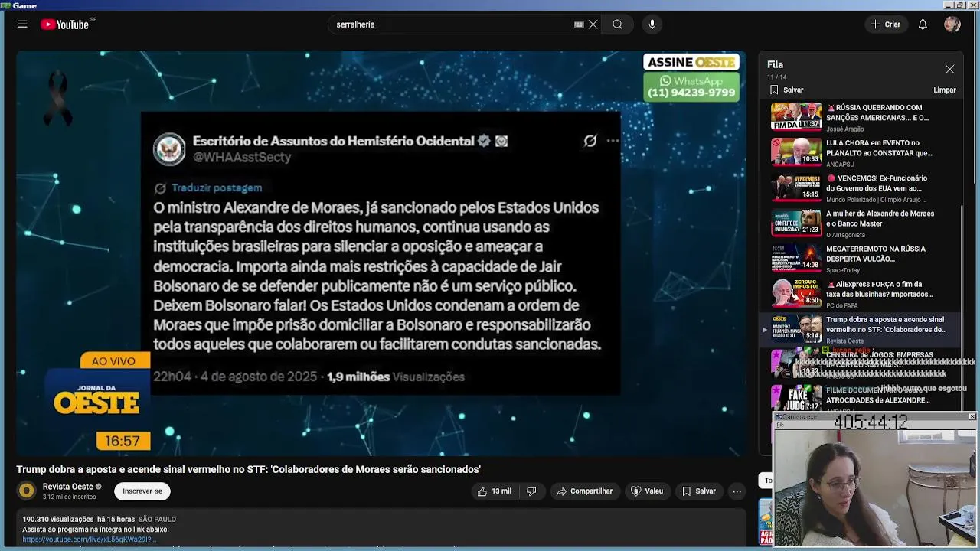Viewport: 980px width, 551px height.
Task: Start voice search with microphone icon
Action: (x=652, y=24)
